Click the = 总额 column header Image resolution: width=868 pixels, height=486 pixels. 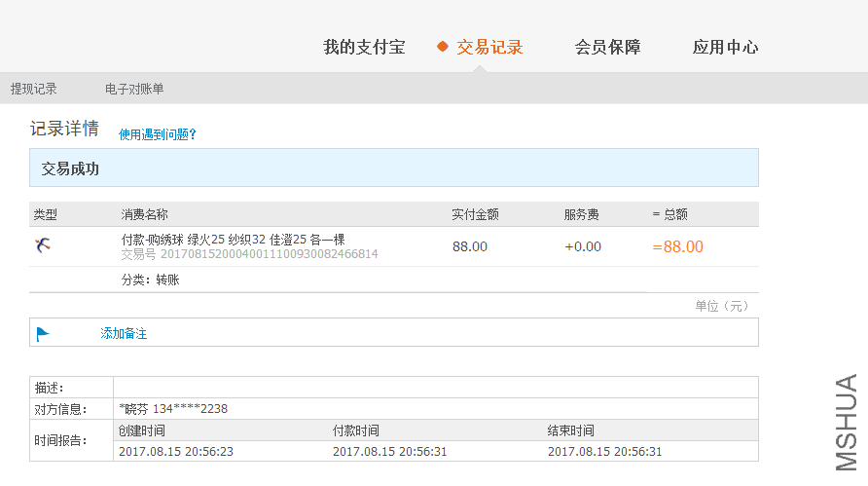(x=669, y=214)
